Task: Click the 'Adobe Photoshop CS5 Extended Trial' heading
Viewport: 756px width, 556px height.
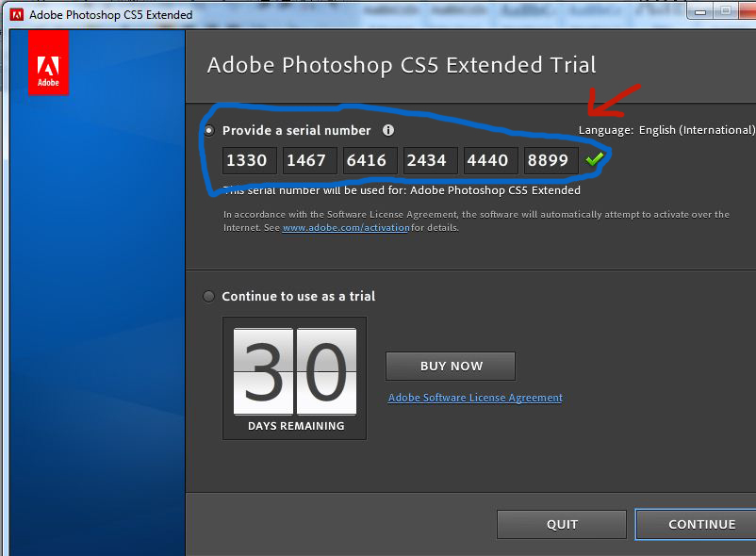Action: click(402, 65)
